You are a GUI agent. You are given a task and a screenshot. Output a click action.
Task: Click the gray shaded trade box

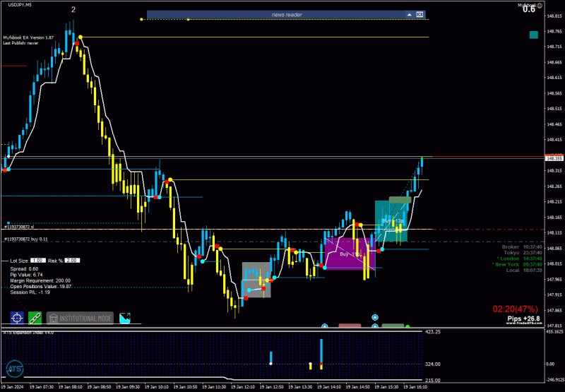pyautogui.click(x=256, y=280)
